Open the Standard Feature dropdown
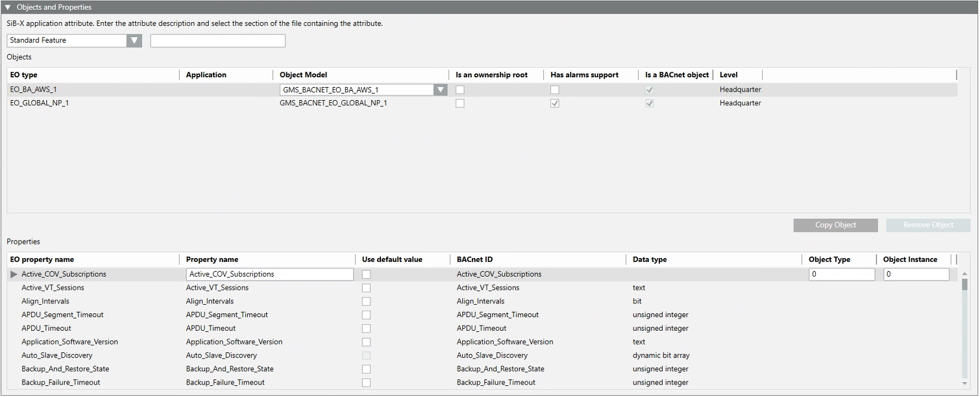The width and height of the screenshot is (980, 397). (x=134, y=40)
